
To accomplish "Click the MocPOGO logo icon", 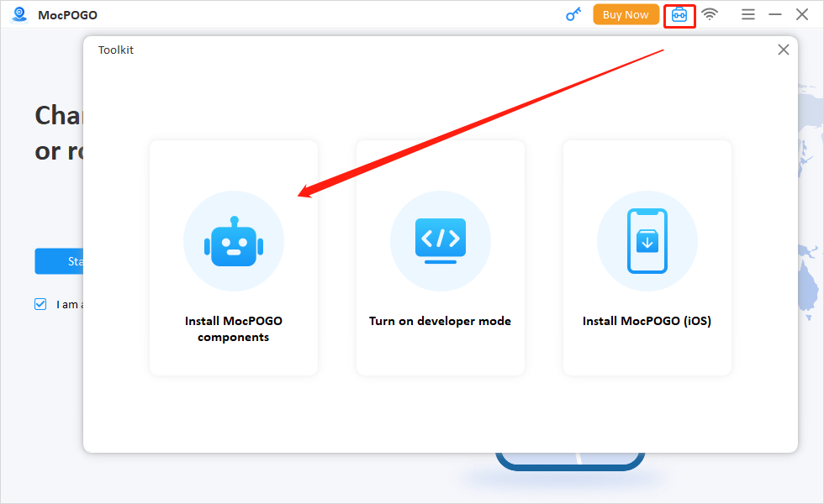I will click(x=18, y=14).
